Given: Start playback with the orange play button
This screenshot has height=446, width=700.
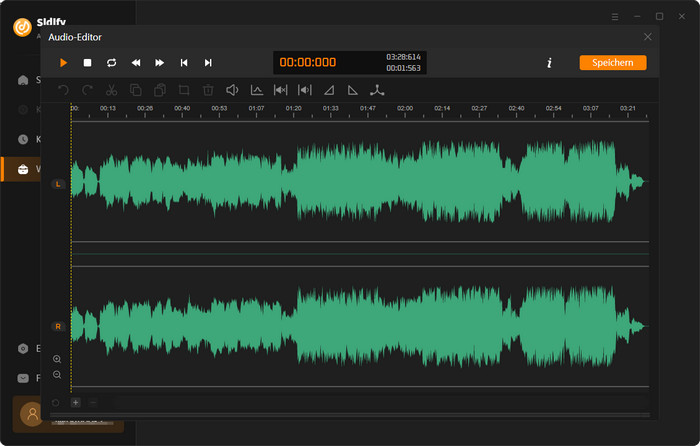Looking at the screenshot, I should click(63, 63).
